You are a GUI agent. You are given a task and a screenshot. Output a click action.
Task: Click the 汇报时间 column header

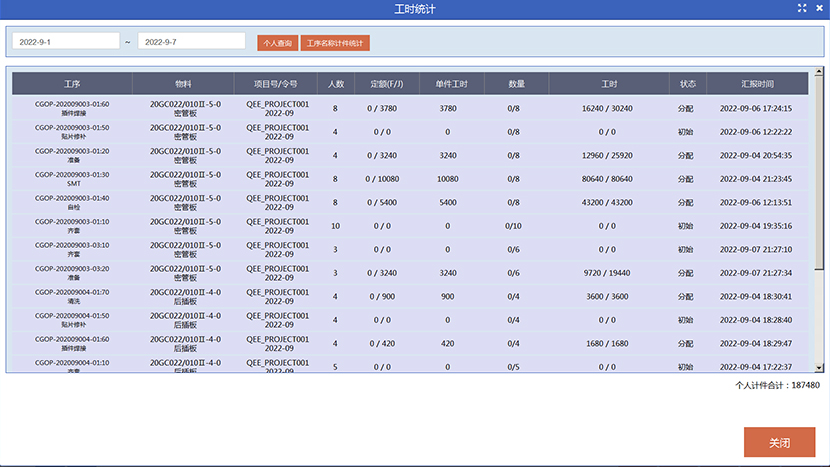756,84
